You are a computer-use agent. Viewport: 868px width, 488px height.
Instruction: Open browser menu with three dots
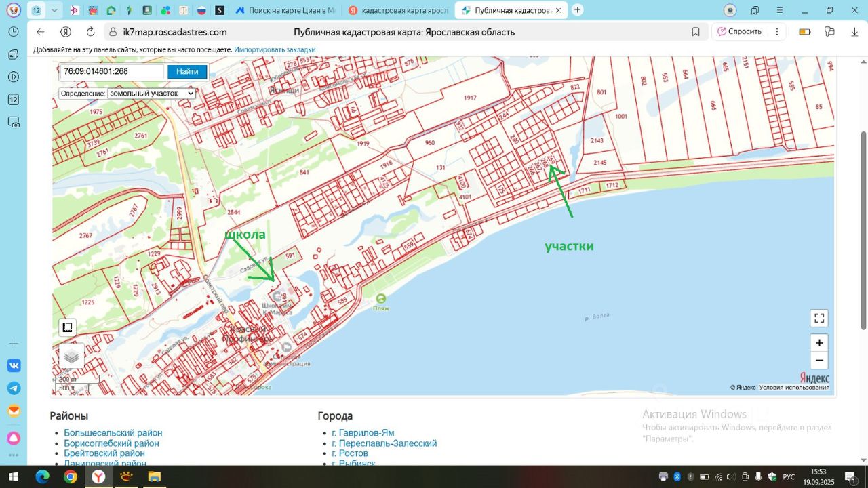(776, 32)
